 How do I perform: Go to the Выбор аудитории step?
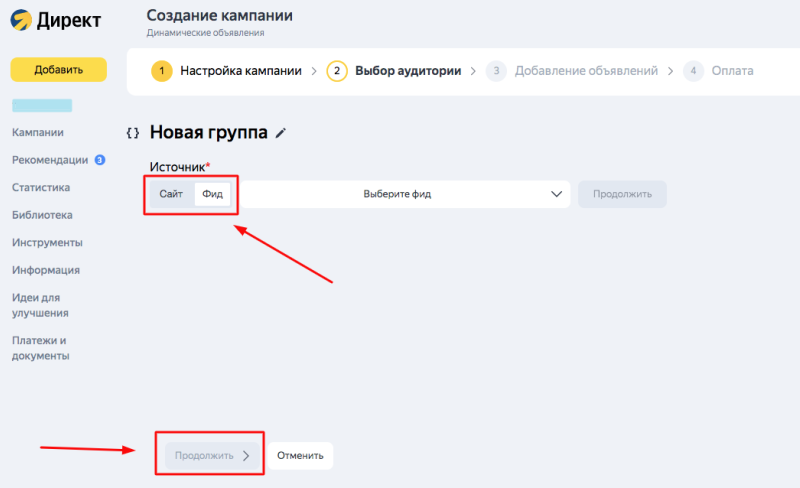pos(408,71)
